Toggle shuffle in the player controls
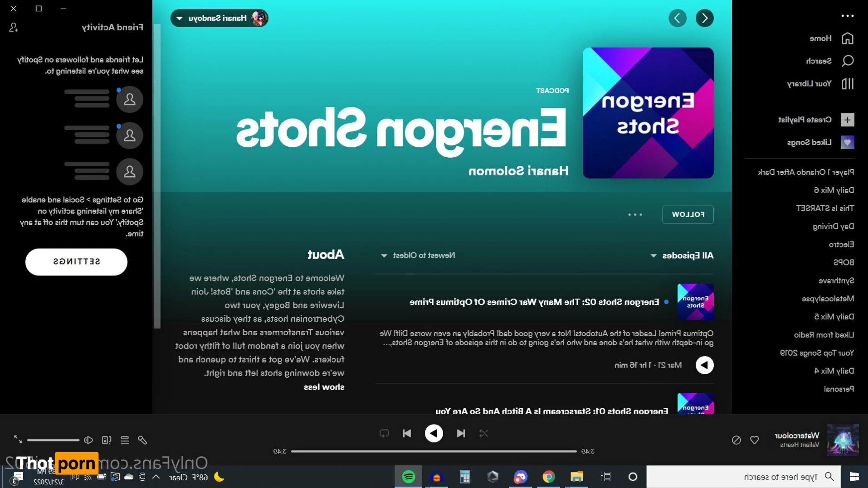This screenshot has width=868, height=488. click(483, 434)
